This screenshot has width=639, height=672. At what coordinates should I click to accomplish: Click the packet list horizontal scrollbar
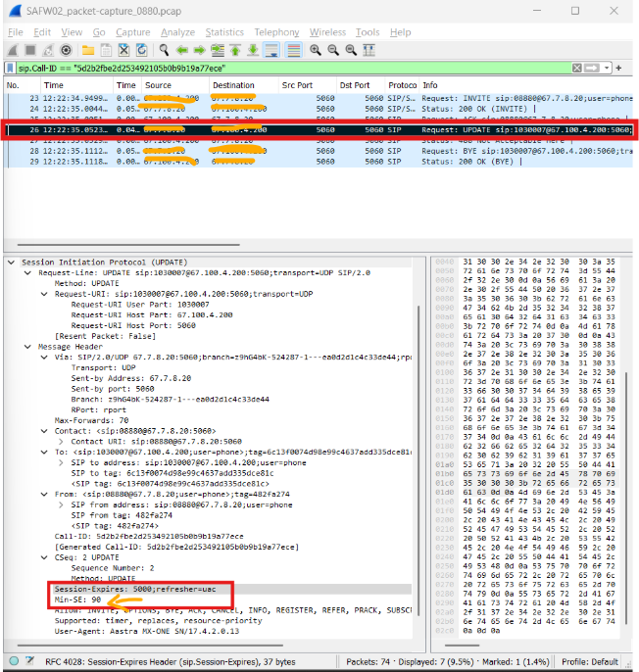[128, 245]
